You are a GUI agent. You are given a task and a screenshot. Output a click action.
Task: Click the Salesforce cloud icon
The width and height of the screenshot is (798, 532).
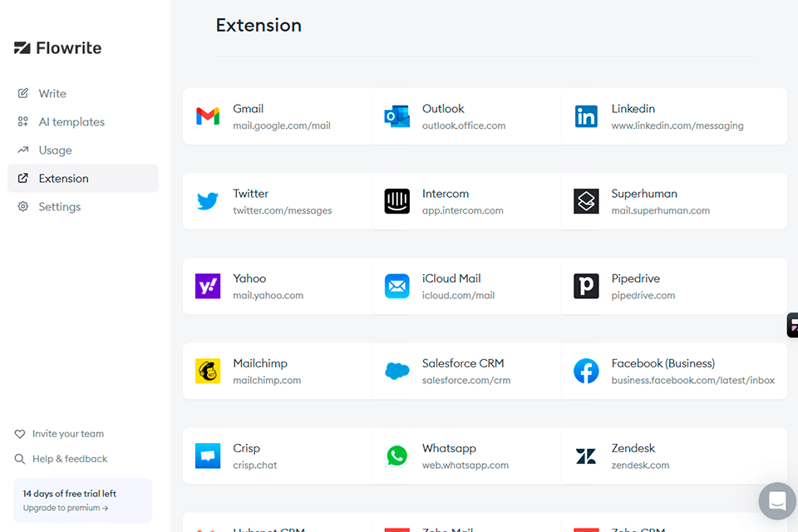[x=397, y=371]
